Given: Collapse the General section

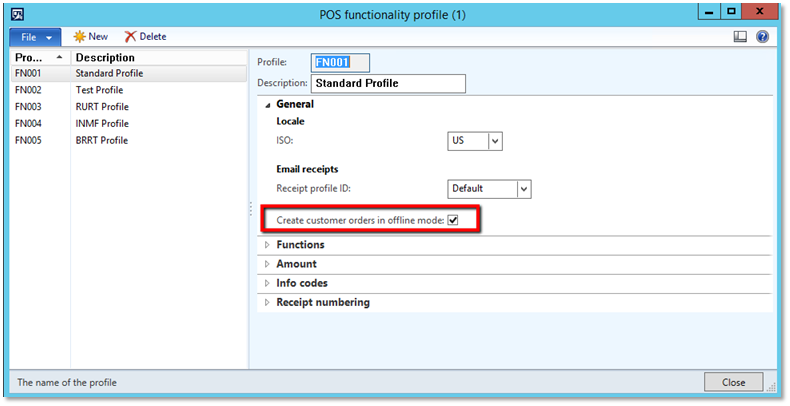Looking at the screenshot, I should point(267,104).
